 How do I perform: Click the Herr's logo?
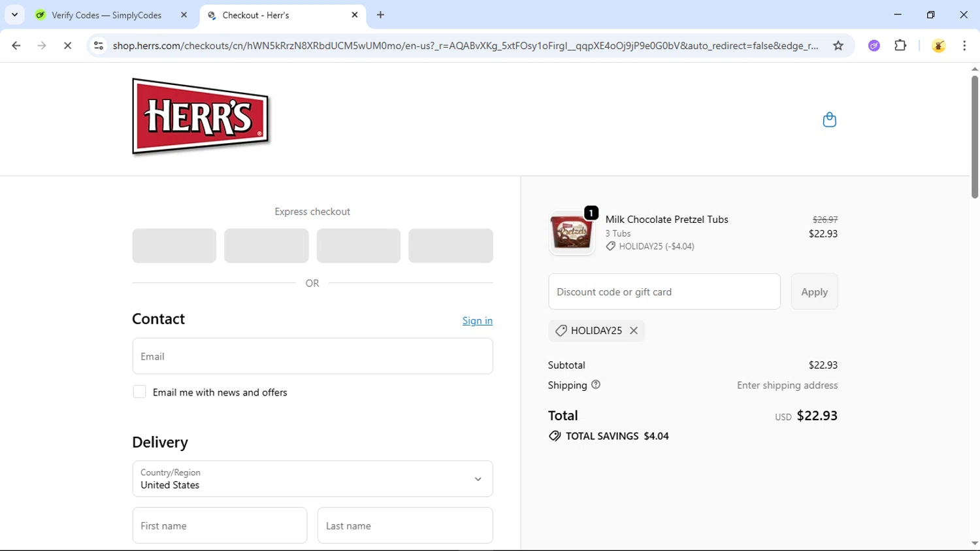click(201, 116)
